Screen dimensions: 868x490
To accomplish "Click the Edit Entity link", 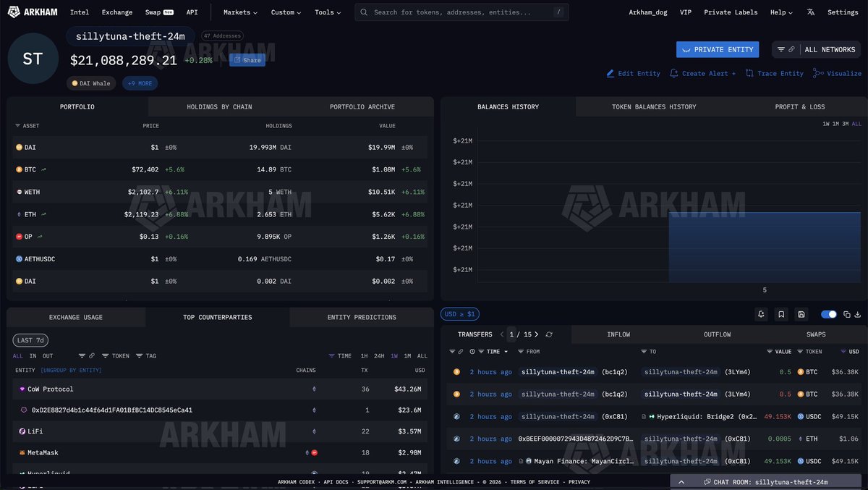I will [633, 73].
